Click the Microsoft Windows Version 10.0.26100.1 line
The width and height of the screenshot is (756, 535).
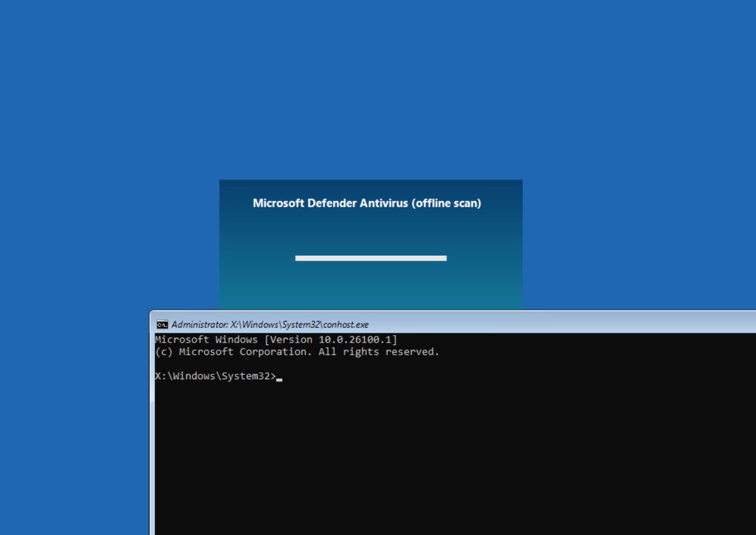tap(276, 340)
